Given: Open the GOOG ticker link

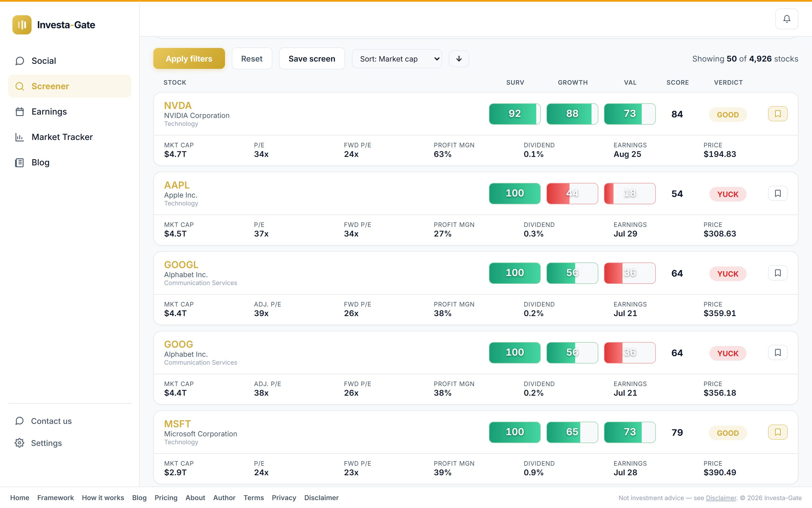Looking at the screenshot, I should coord(178,344).
